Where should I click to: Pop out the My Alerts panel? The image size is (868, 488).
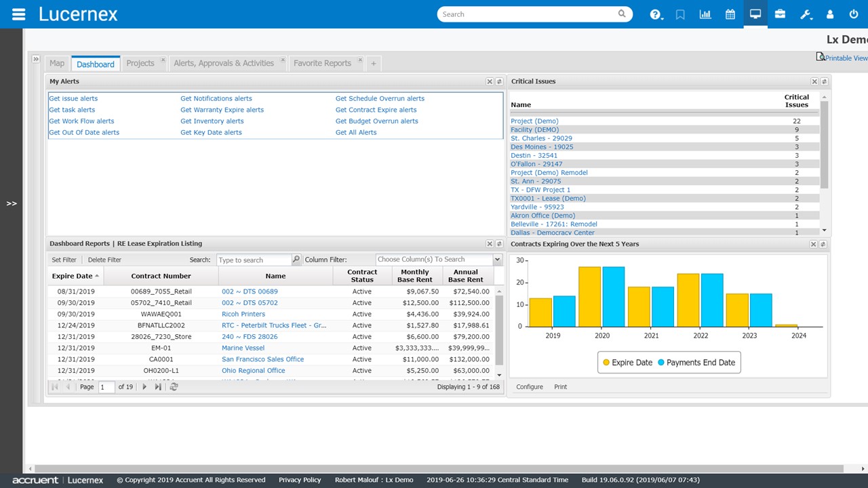(499, 81)
